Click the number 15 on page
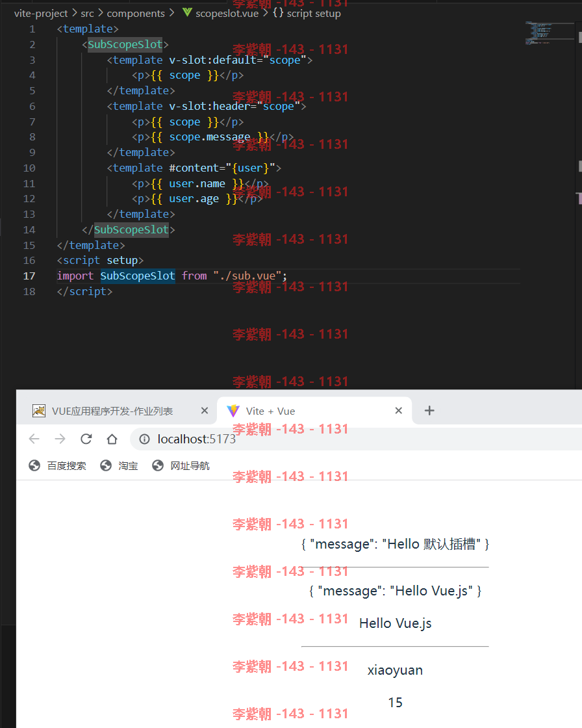This screenshot has width=582, height=728. tap(396, 703)
